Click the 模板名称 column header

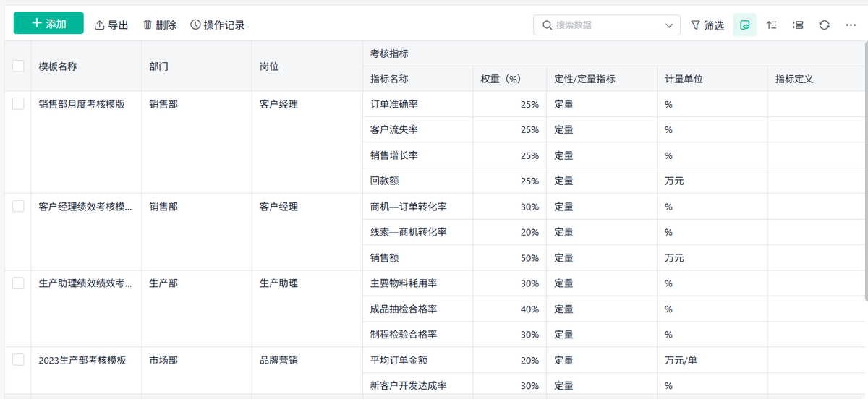click(58, 66)
